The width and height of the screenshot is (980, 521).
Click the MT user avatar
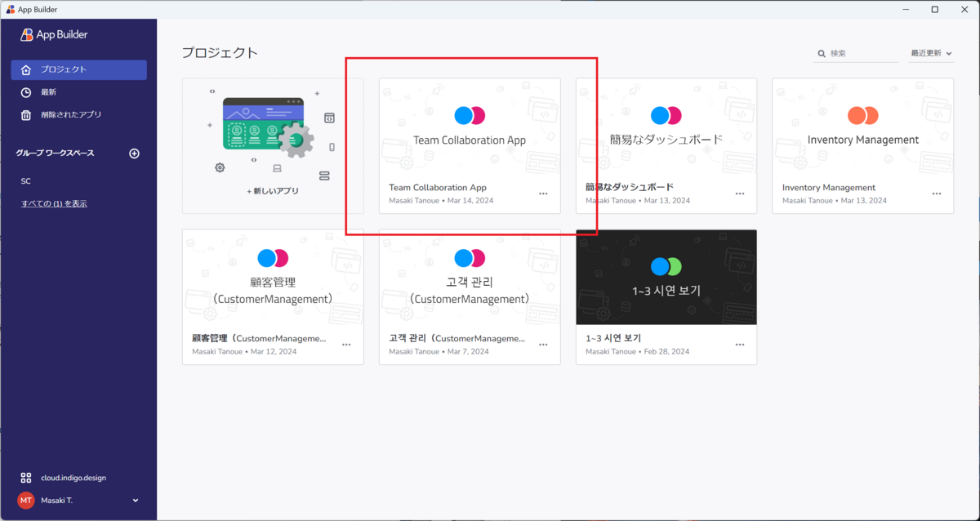(26, 500)
